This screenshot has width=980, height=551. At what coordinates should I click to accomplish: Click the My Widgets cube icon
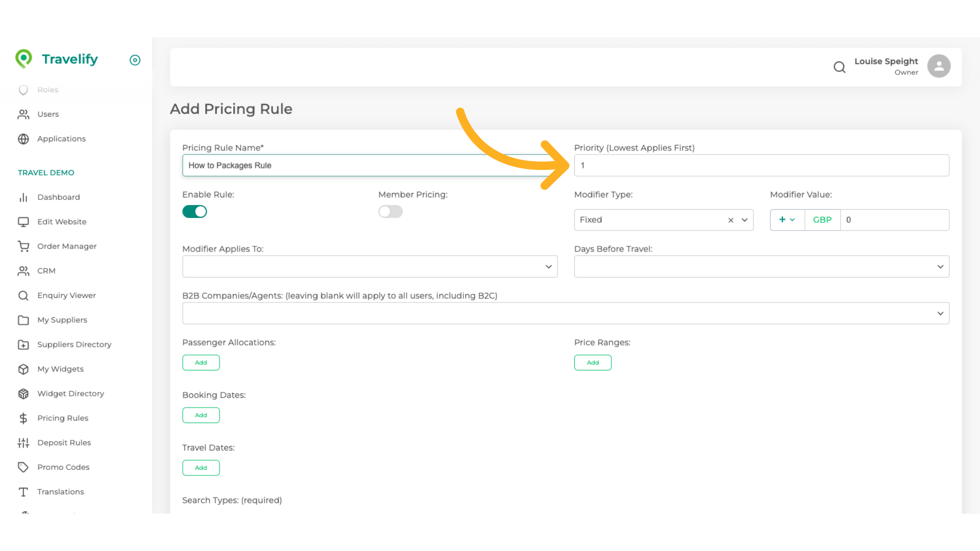pos(23,369)
